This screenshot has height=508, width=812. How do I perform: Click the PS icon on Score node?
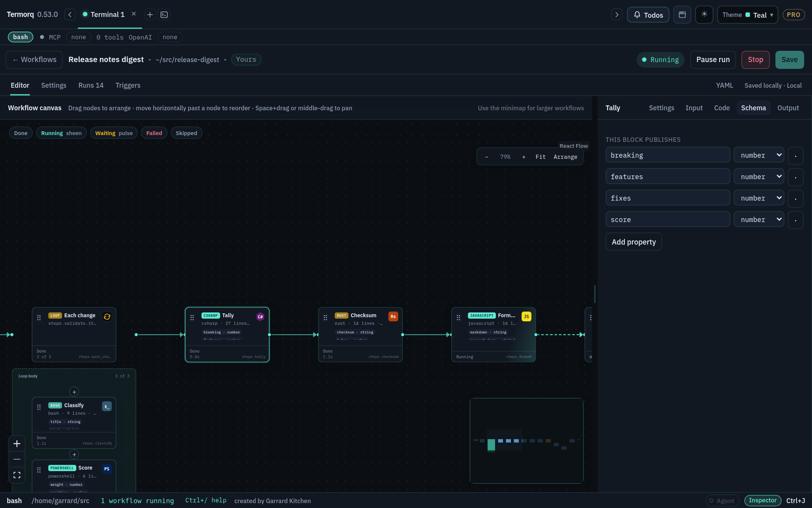pyautogui.click(x=107, y=469)
